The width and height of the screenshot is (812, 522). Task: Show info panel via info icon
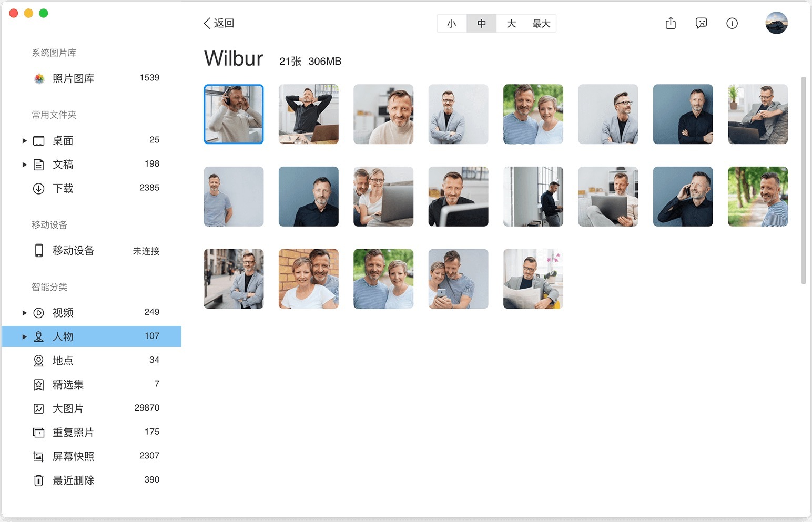click(x=732, y=23)
